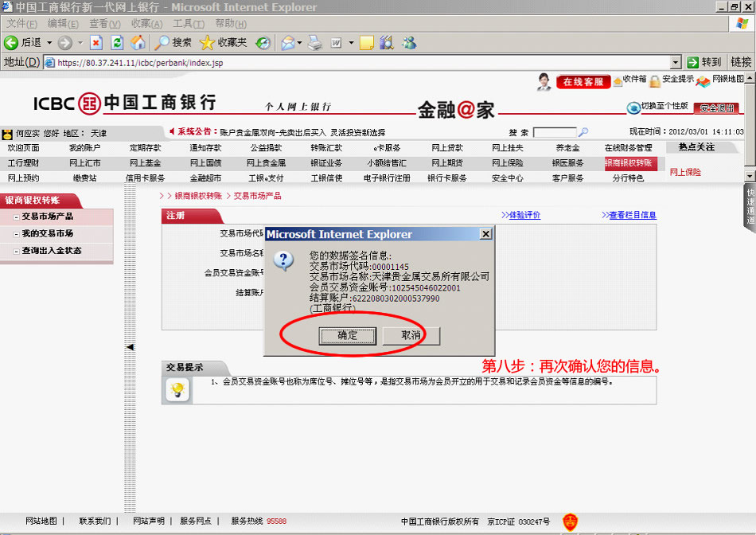The height and width of the screenshot is (535, 756).
Task: Close the Microsoft Internet Explorer dialog
Action: click(x=485, y=234)
